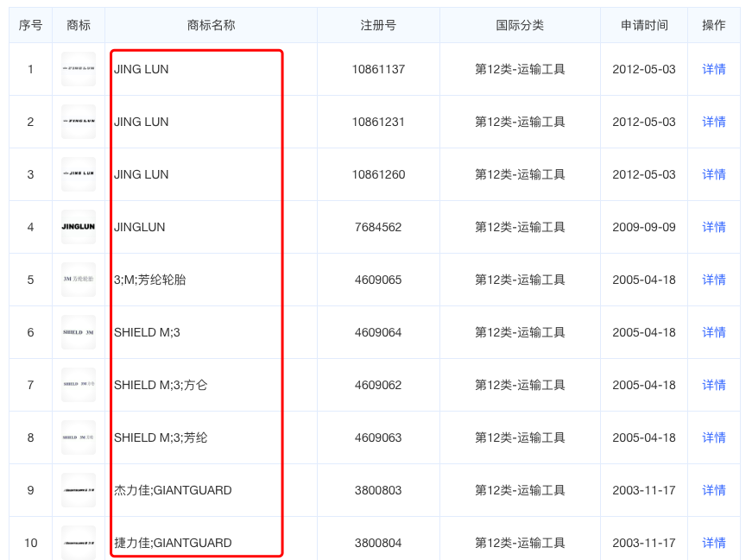Click the 申请时间 column header
This screenshot has height=560, width=752.
point(644,25)
